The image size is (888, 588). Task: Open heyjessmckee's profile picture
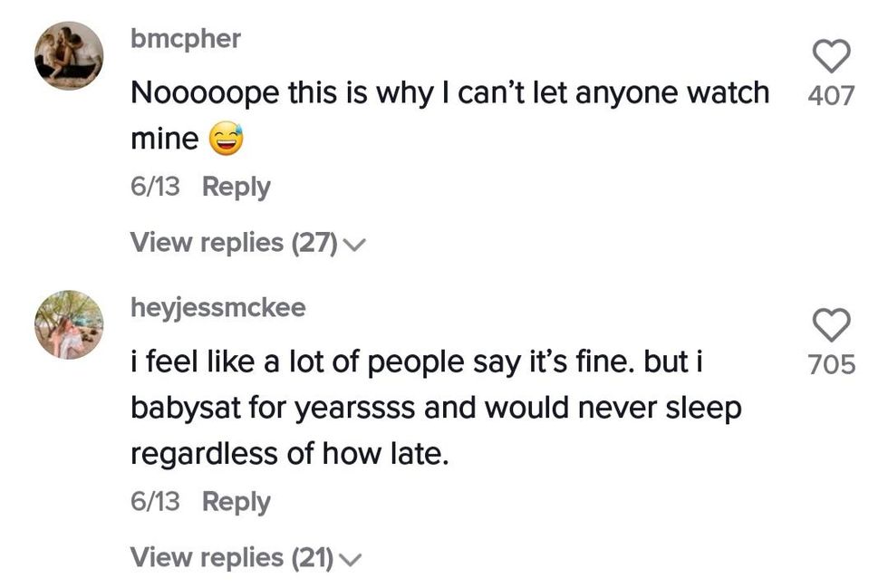(x=69, y=325)
